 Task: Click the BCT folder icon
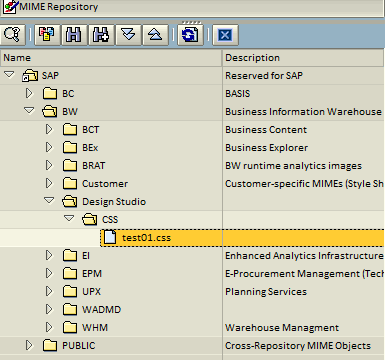(70, 130)
